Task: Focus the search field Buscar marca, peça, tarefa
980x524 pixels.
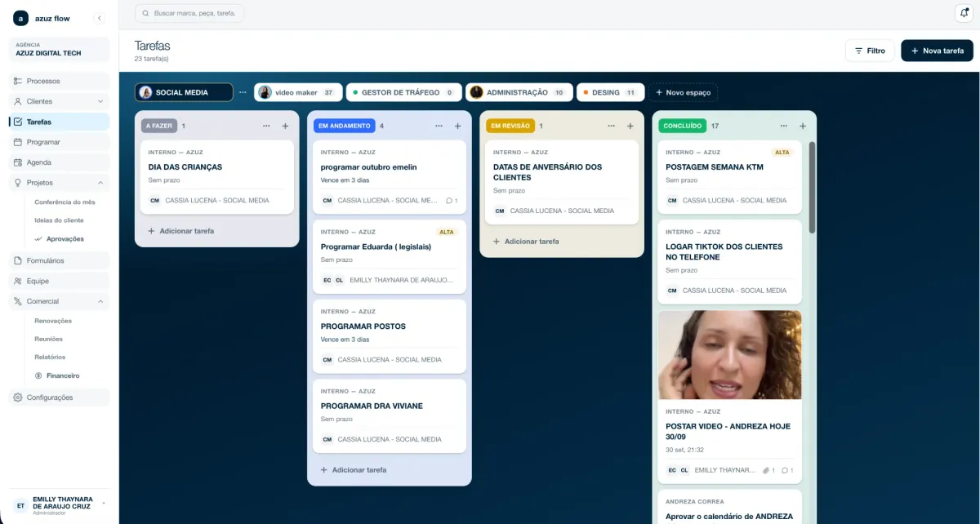Action: click(x=189, y=13)
